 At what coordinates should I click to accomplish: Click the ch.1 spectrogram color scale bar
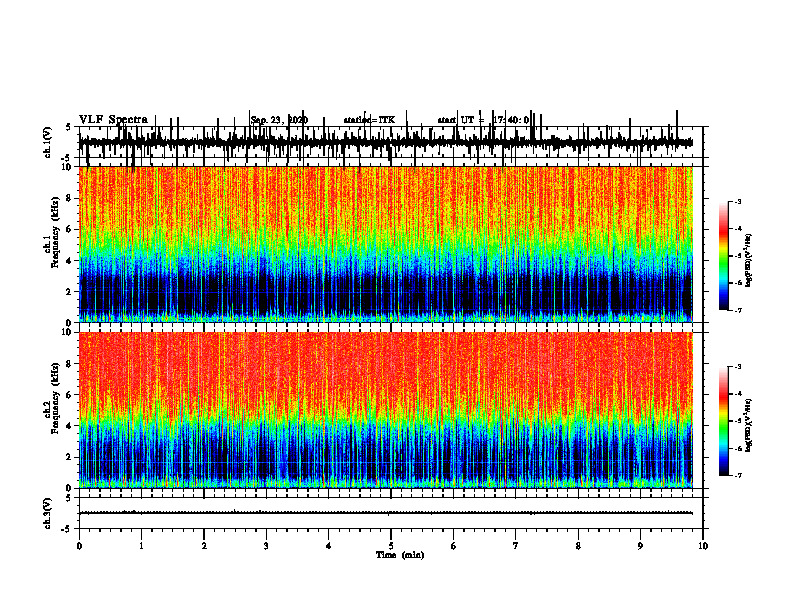[723, 256]
